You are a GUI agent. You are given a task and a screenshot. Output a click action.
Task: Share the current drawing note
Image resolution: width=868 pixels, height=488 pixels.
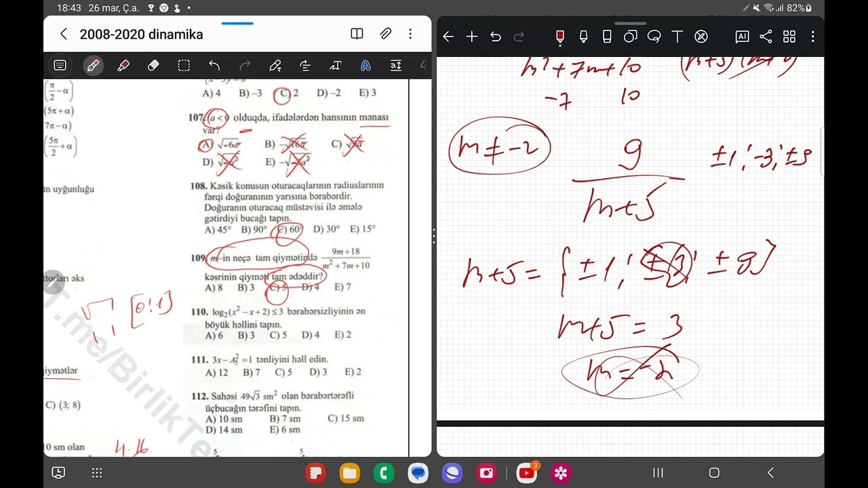click(x=766, y=37)
